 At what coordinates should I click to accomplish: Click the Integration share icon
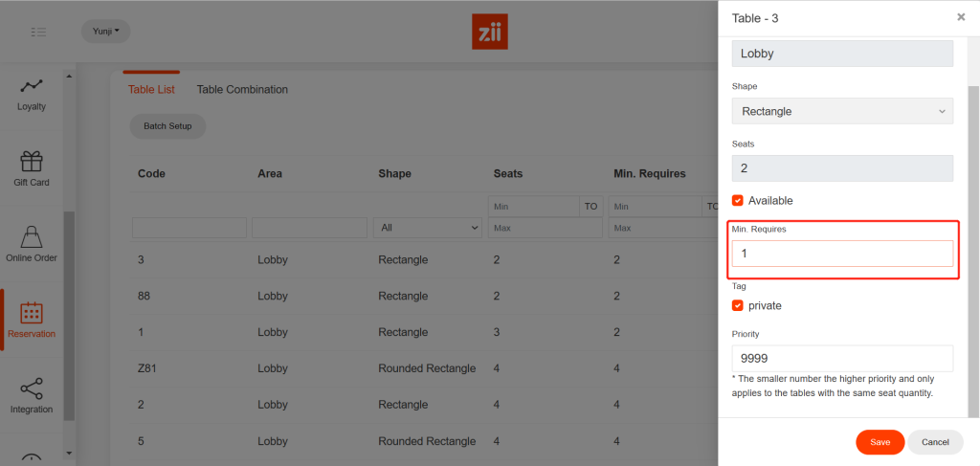click(x=32, y=388)
